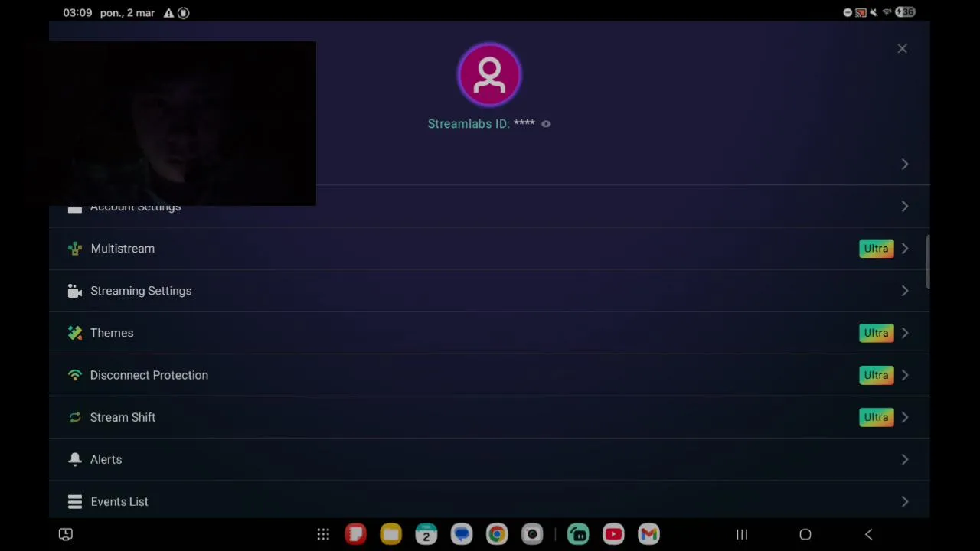The width and height of the screenshot is (980, 551).
Task: Expand the Streaming Settings chevron
Action: pos(904,291)
